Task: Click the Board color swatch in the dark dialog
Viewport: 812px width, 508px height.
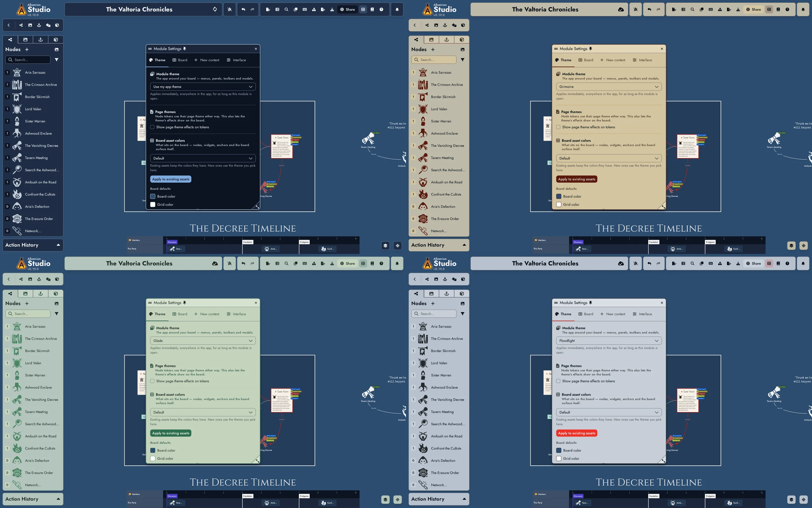Action: point(153,196)
